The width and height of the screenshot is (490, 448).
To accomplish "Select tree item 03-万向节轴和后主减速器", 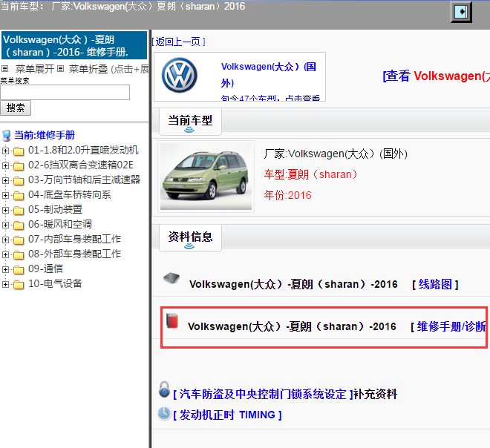I will (x=85, y=179).
